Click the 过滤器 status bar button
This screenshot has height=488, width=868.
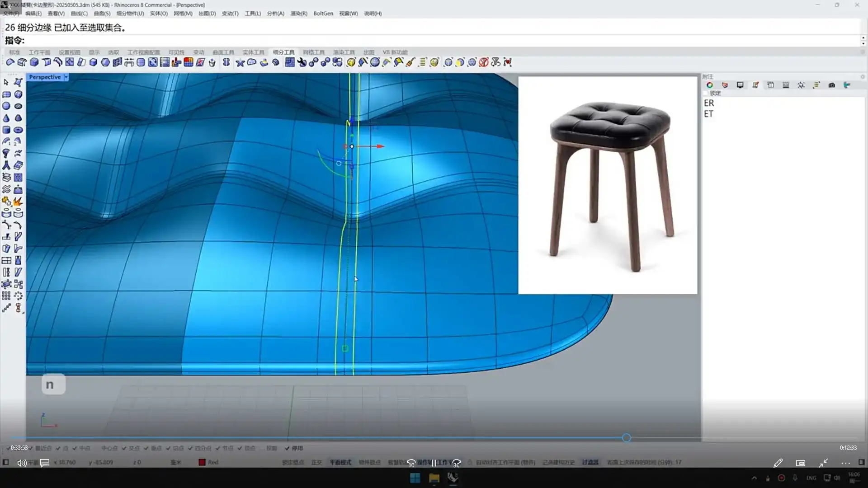click(590, 462)
